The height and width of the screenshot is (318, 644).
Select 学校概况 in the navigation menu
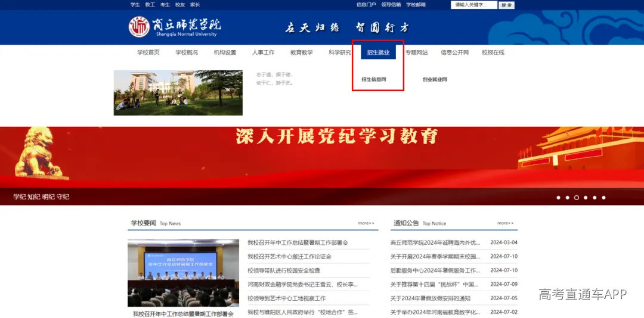pyautogui.click(x=187, y=52)
